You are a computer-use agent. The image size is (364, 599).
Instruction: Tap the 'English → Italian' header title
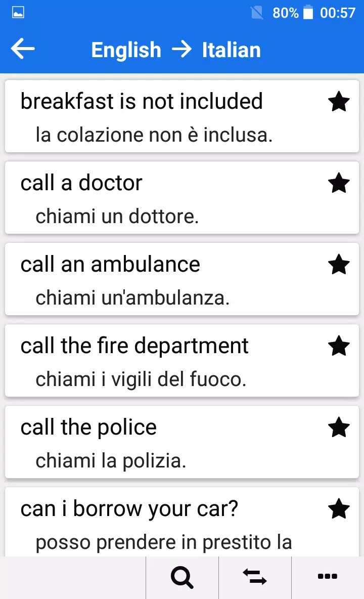[x=176, y=50]
